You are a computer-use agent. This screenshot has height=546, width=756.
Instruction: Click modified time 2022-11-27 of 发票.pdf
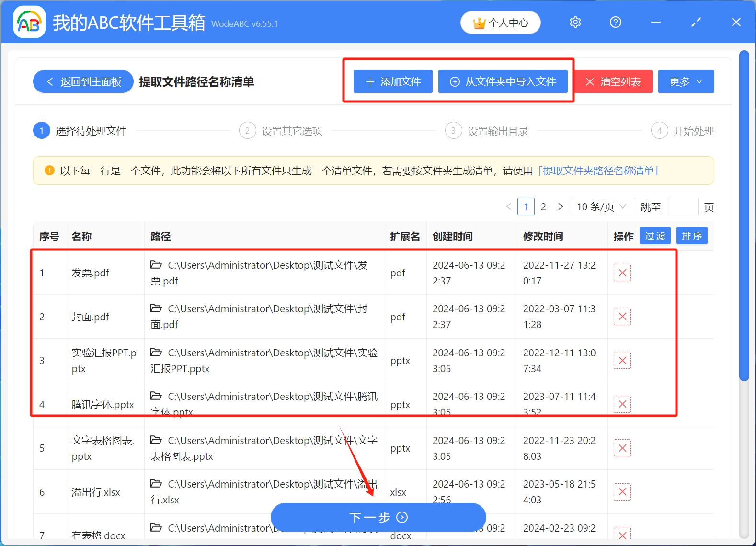560,273
